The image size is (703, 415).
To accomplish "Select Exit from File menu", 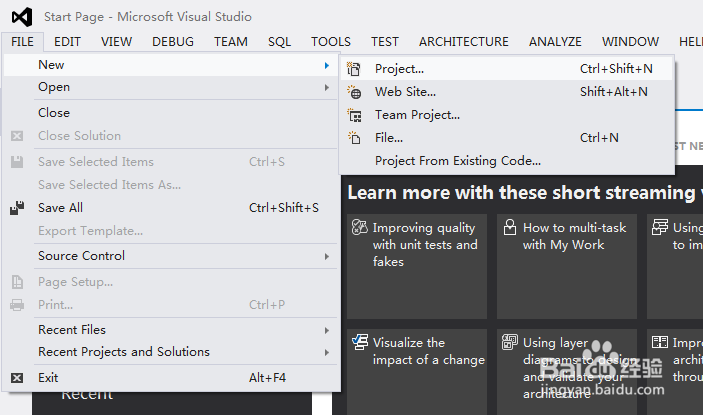I will pyautogui.click(x=170, y=378).
